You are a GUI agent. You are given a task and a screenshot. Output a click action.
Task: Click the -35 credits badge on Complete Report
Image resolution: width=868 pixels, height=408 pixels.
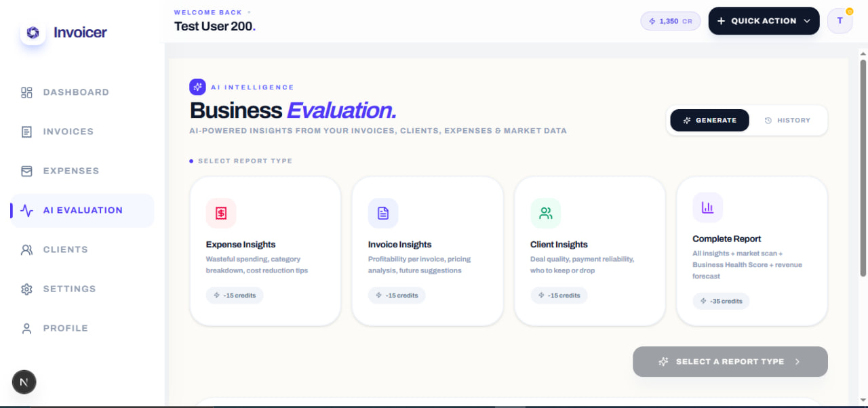click(x=721, y=301)
